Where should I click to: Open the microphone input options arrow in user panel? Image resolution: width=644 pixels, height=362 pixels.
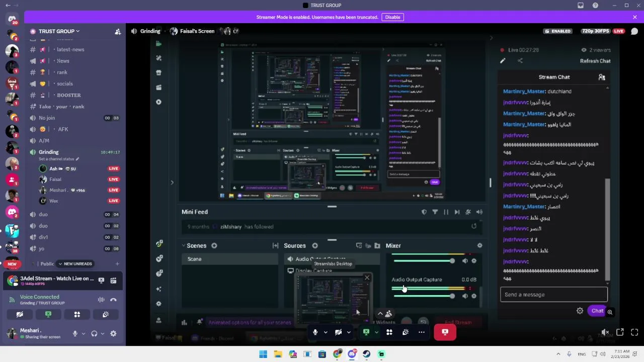(83, 333)
